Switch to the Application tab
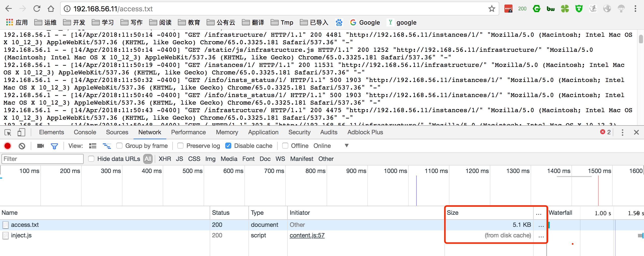 point(263,132)
